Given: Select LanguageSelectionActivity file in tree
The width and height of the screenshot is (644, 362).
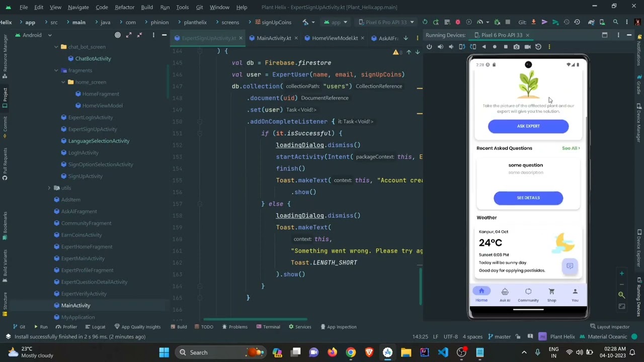Looking at the screenshot, I should 99,141.
